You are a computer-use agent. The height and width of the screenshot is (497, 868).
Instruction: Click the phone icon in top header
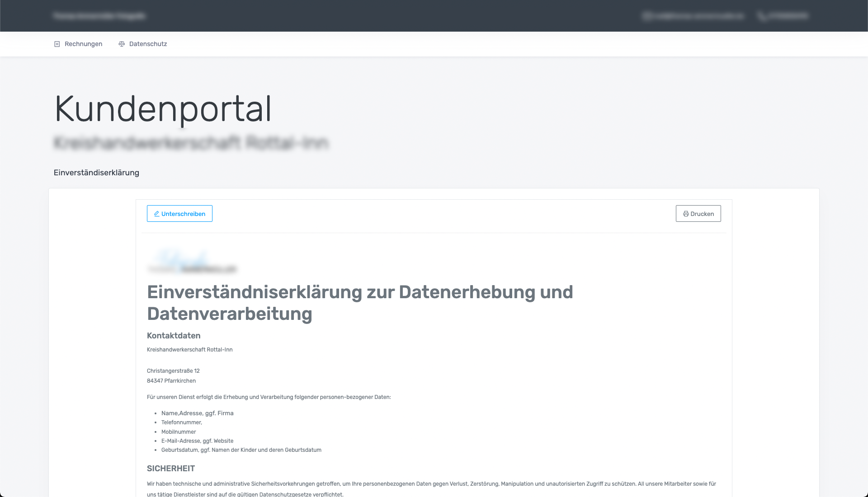pos(762,16)
